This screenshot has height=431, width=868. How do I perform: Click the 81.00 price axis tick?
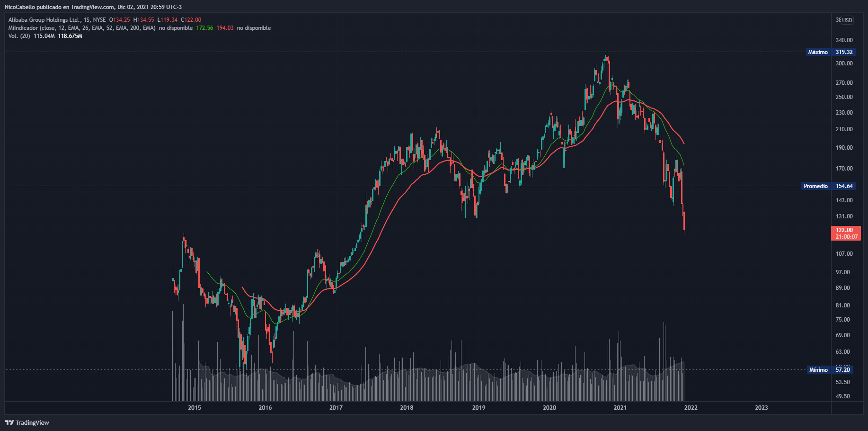pos(843,305)
